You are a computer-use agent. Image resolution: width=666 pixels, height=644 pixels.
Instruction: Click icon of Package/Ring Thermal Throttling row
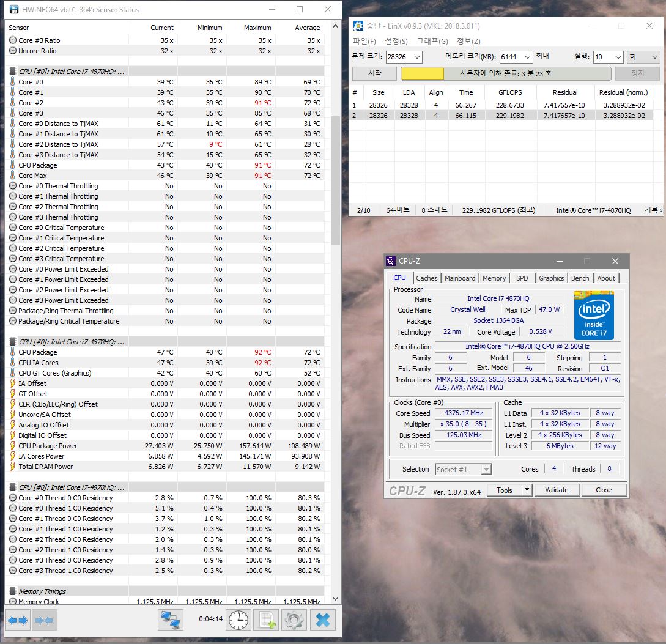tap(13, 311)
